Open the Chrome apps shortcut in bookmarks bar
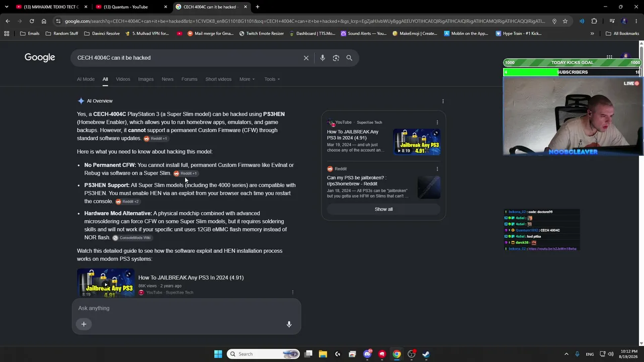This screenshot has height=362, width=644. click(x=7, y=34)
